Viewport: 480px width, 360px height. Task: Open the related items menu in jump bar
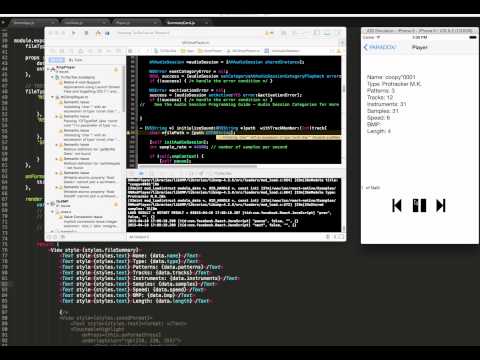(x=130, y=51)
